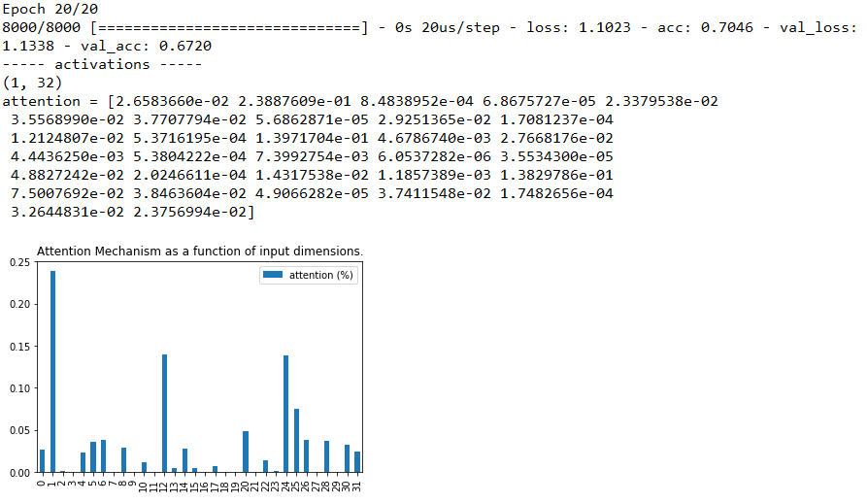
Task: Click the '----- activations -----' line
Action: 102,65
